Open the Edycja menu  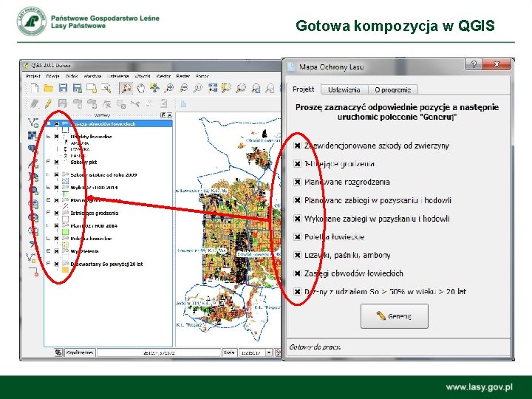(x=53, y=76)
